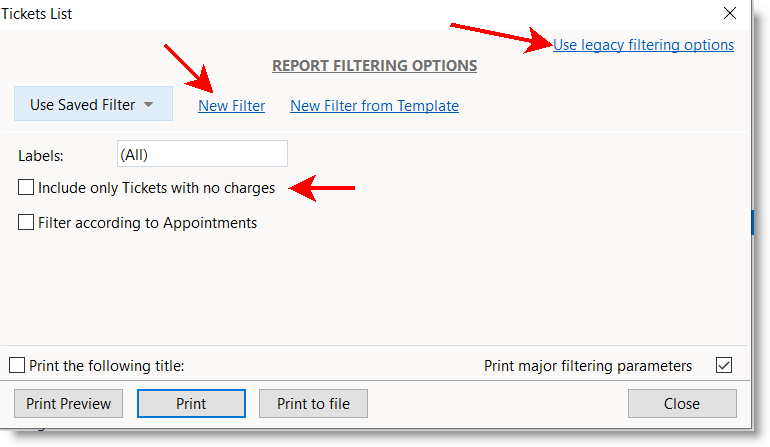Click the New Filter link
The height and width of the screenshot is (447, 770).
click(231, 106)
